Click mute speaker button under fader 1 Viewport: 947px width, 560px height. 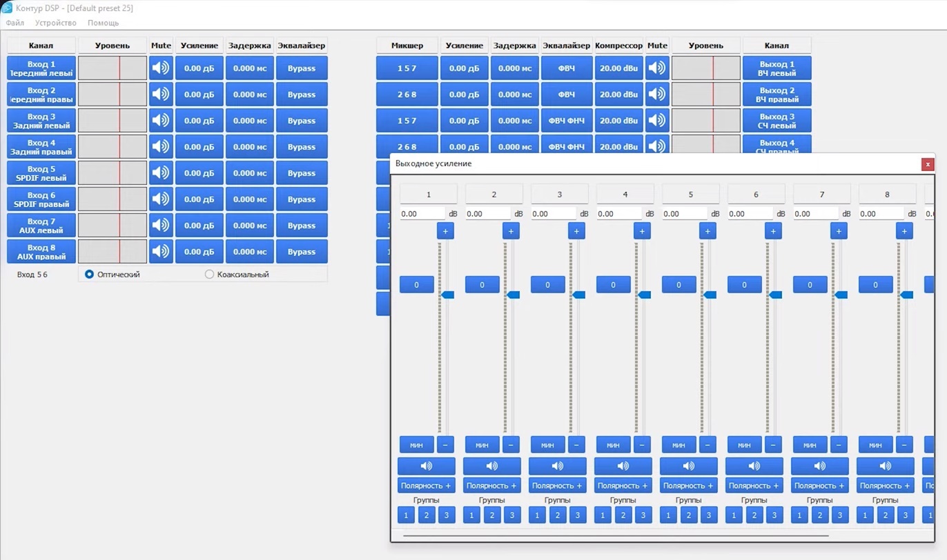coord(427,466)
